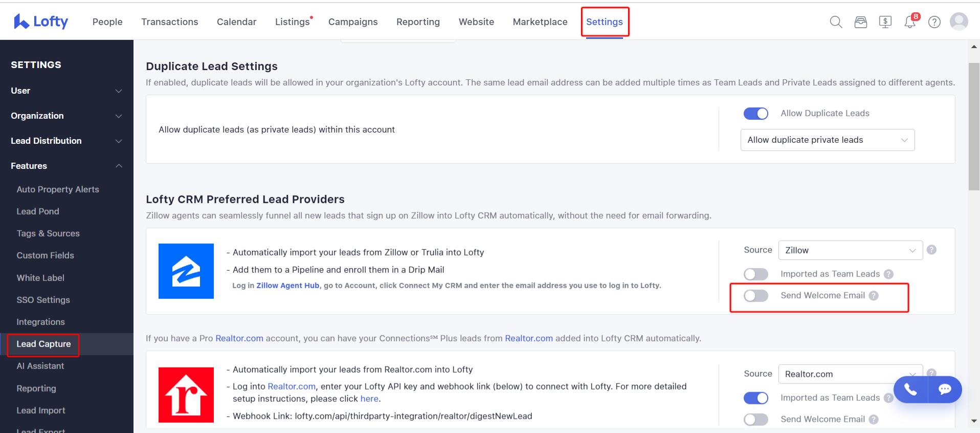Enable Zillow Imported as Team Leads toggle

point(756,274)
